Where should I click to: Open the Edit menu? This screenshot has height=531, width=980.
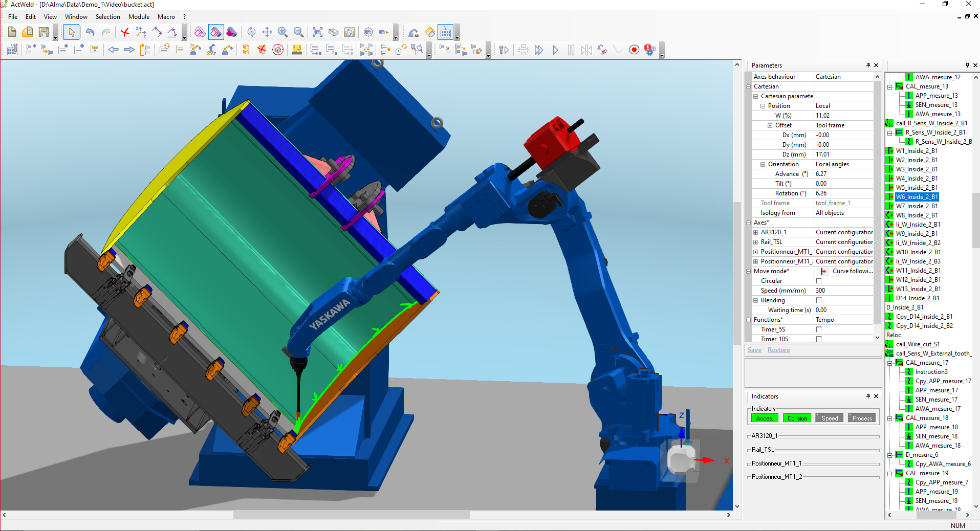(x=31, y=16)
